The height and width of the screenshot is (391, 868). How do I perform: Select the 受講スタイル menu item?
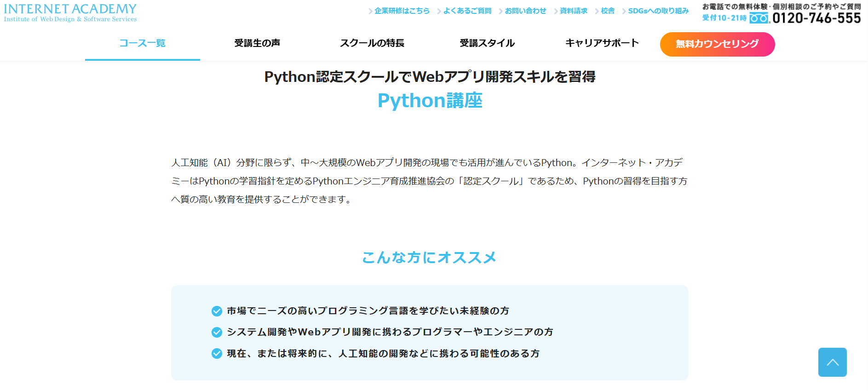coord(487,43)
